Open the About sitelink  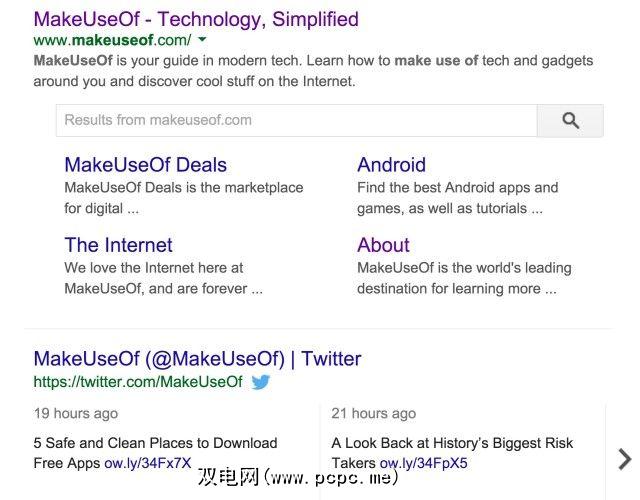click(x=383, y=245)
